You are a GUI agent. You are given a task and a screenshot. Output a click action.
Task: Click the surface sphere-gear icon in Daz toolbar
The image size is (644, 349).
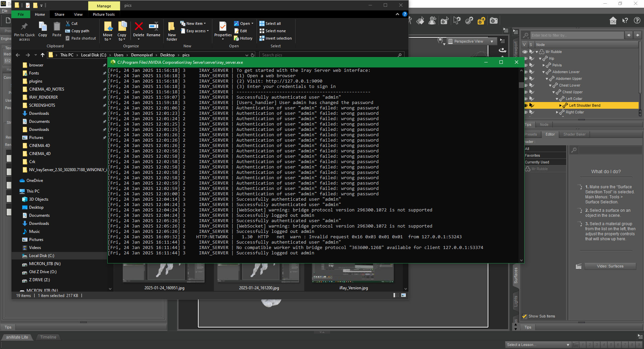pos(469,21)
